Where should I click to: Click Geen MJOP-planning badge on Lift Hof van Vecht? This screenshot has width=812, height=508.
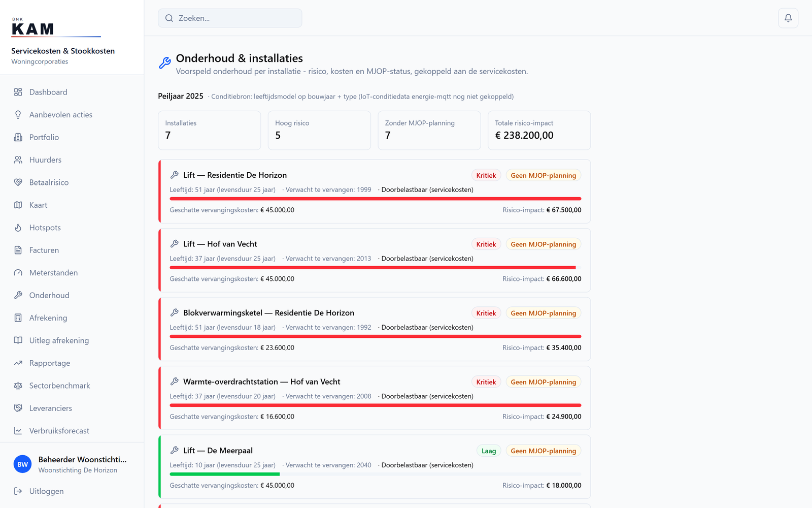[544, 244]
